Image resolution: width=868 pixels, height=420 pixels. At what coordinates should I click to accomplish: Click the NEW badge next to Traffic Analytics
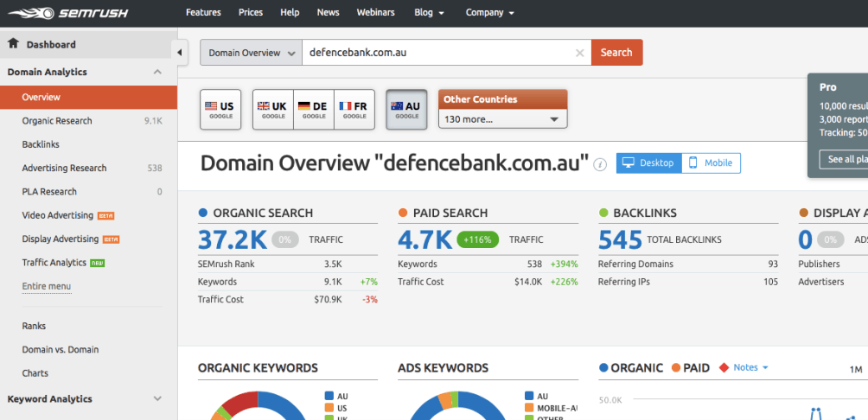pyautogui.click(x=98, y=263)
